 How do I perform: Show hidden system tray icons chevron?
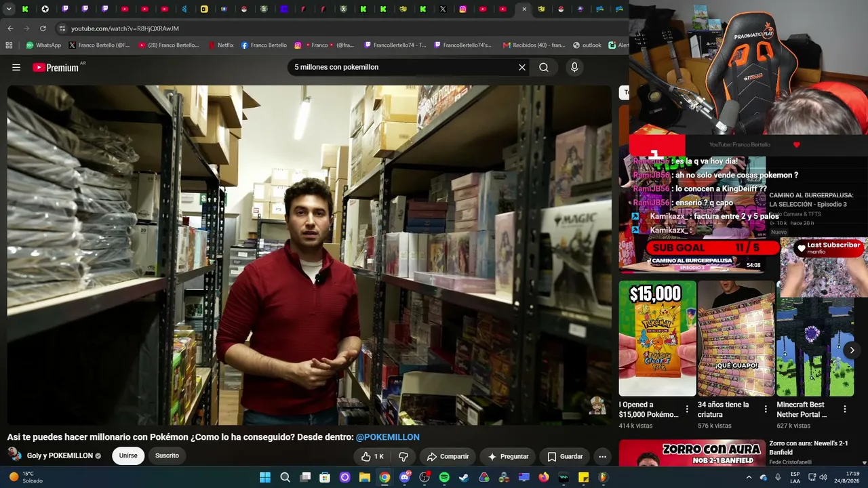pyautogui.click(x=749, y=477)
